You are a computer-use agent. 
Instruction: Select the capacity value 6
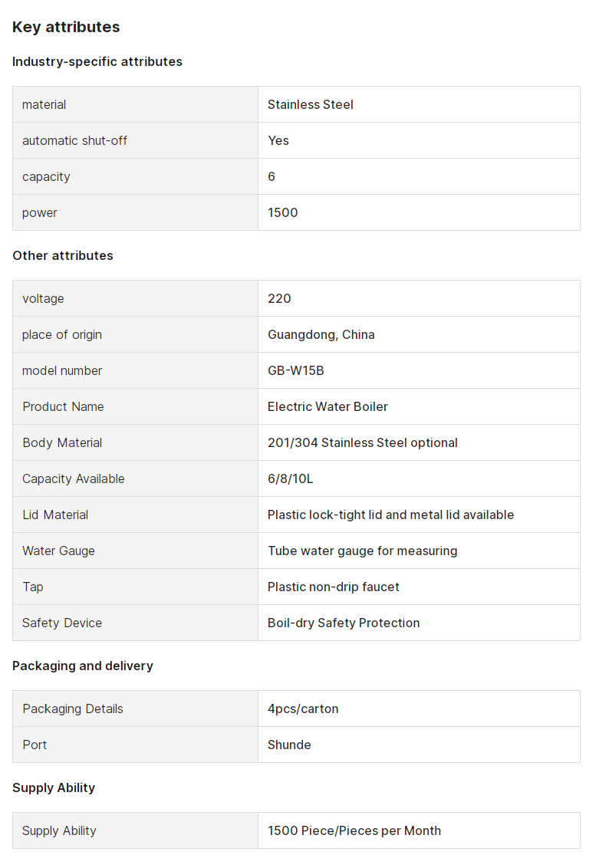click(272, 176)
